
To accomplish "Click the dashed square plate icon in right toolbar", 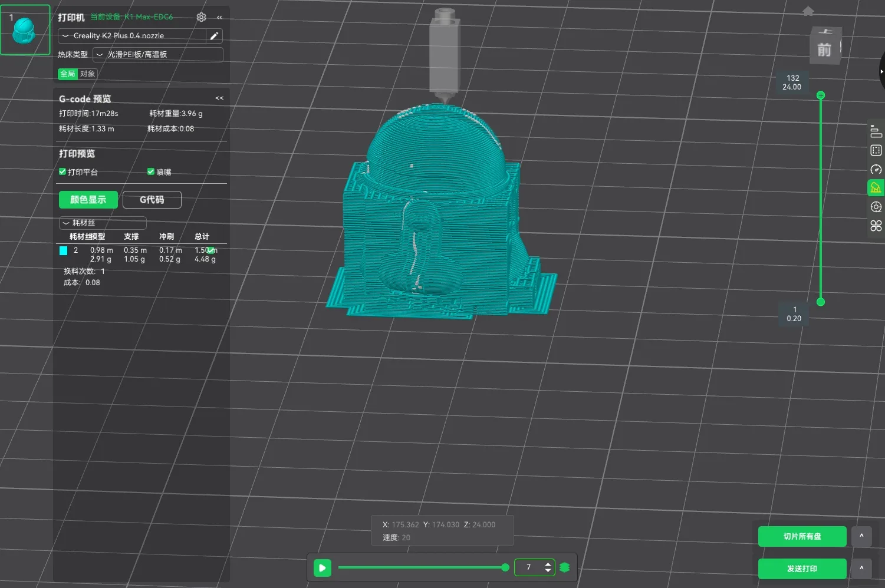I will [x=876, y=150].
